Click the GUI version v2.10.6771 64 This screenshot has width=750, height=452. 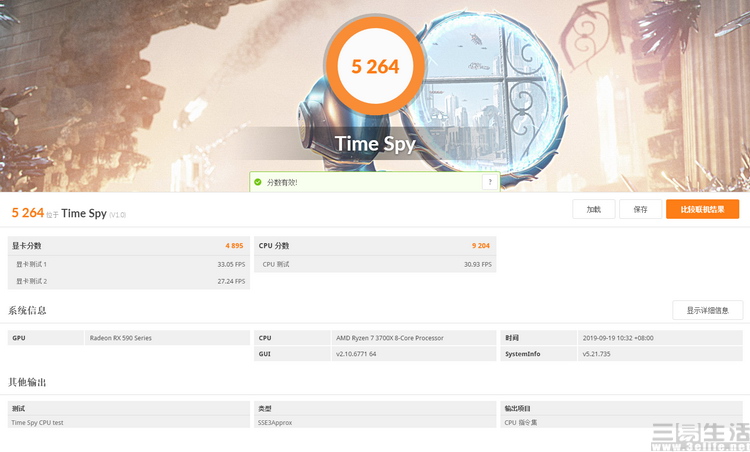point(356,354)
